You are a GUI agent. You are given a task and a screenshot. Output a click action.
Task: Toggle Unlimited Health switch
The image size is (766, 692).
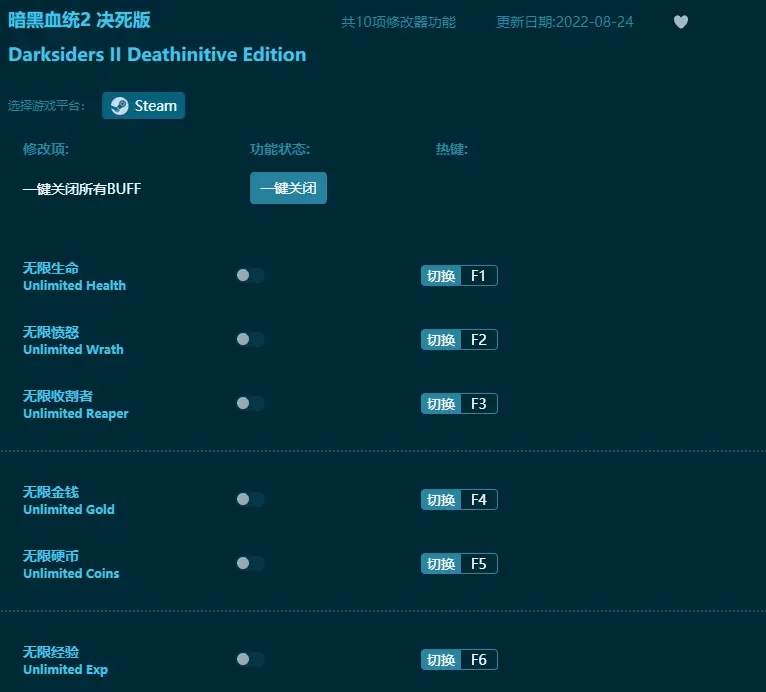(x=250, y=276)
